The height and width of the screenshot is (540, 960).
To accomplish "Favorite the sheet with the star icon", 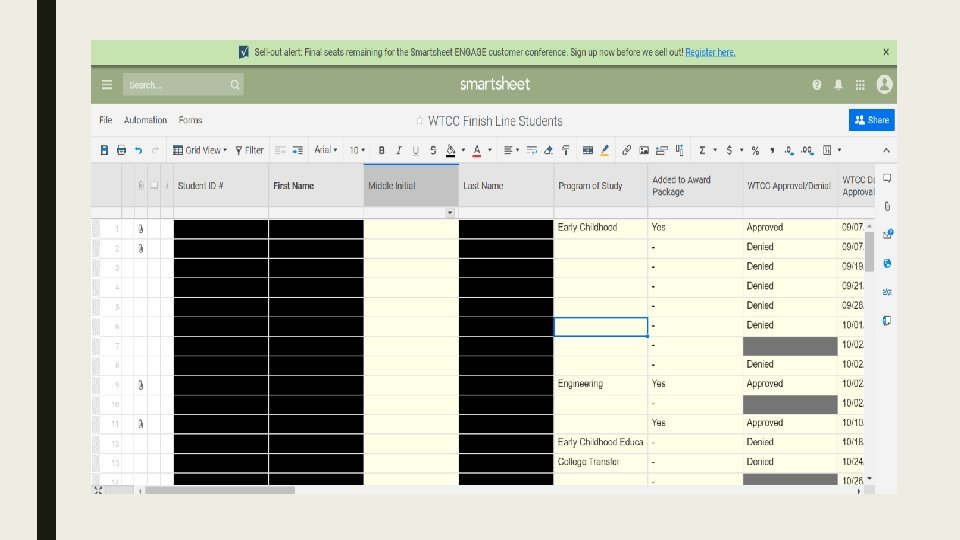I will coord(420,121).
